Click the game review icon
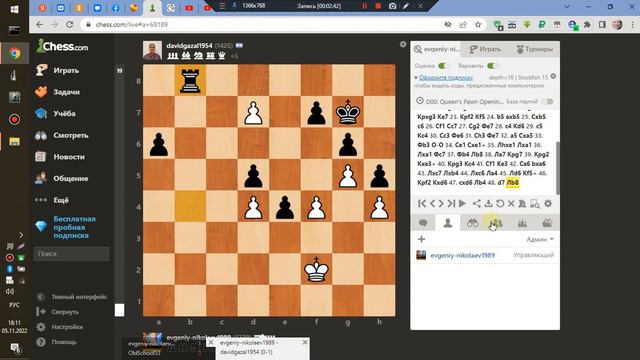Image resolution: width=640 pixels, height=360 pixels. [522, 203]
